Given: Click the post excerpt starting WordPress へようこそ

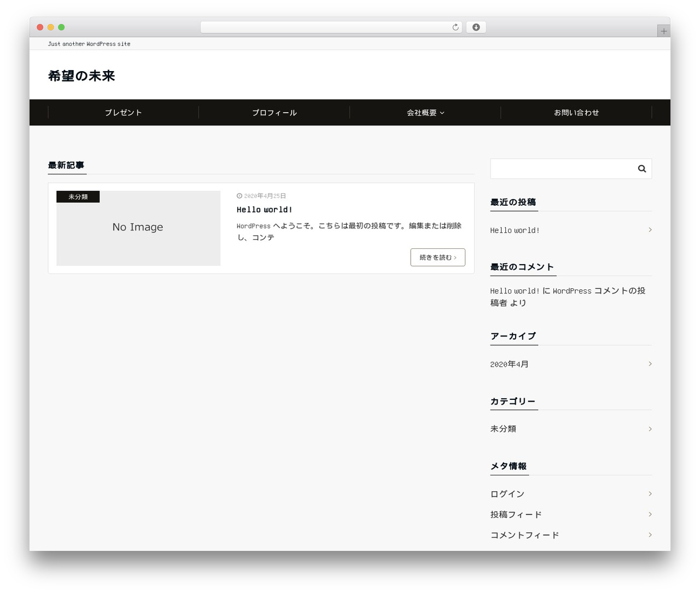Looking at the screenshot, I should pos(349,231).
